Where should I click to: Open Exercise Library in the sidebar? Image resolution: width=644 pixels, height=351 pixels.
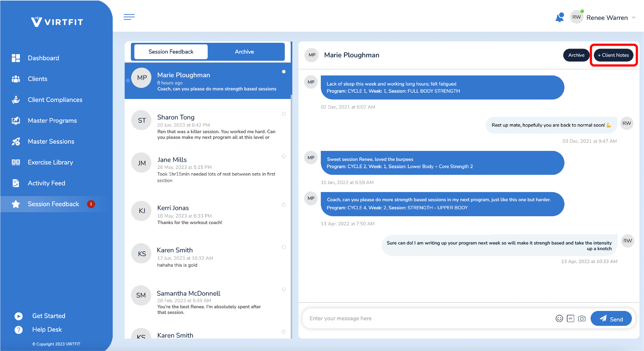click(51, 162)
